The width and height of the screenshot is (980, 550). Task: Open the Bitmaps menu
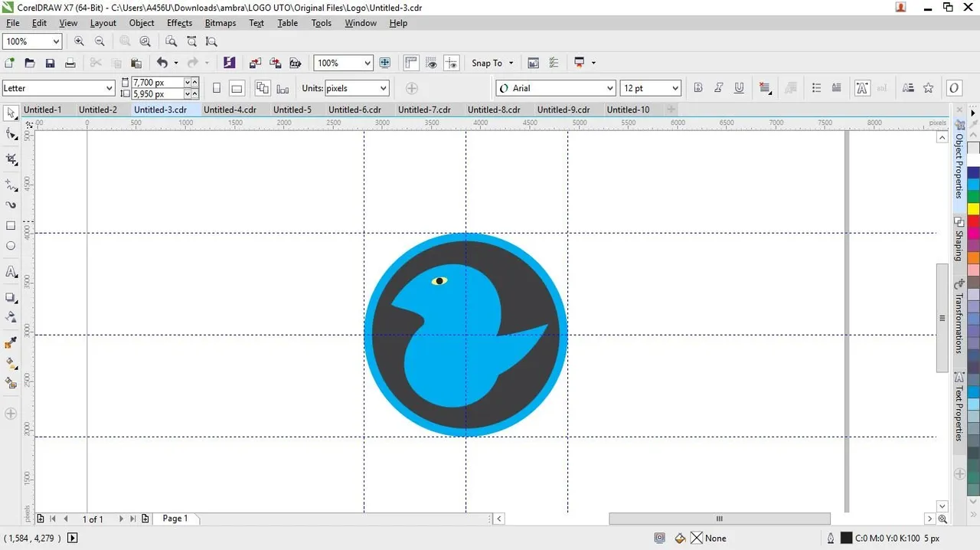click(220, 23)
